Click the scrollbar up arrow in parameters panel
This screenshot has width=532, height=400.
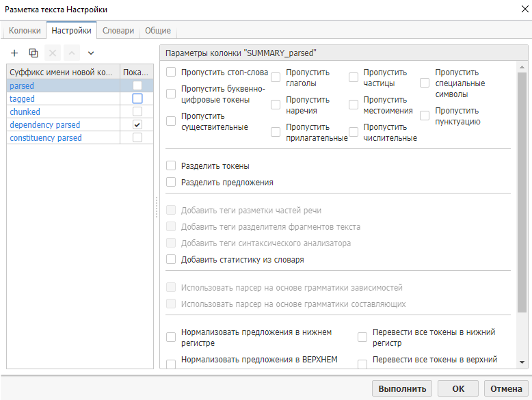tap(522, 67)
